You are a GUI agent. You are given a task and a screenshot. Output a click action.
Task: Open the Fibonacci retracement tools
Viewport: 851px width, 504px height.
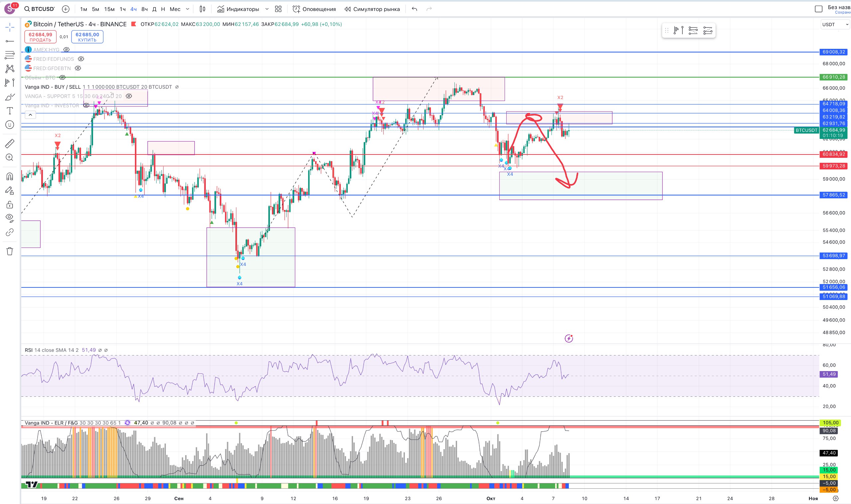point(10,55)
